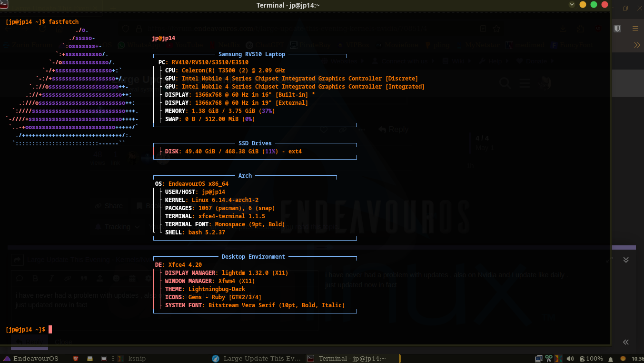
Task: Click the GPU line ending in '[Integrated]'
Action: [x=295, y=87]
